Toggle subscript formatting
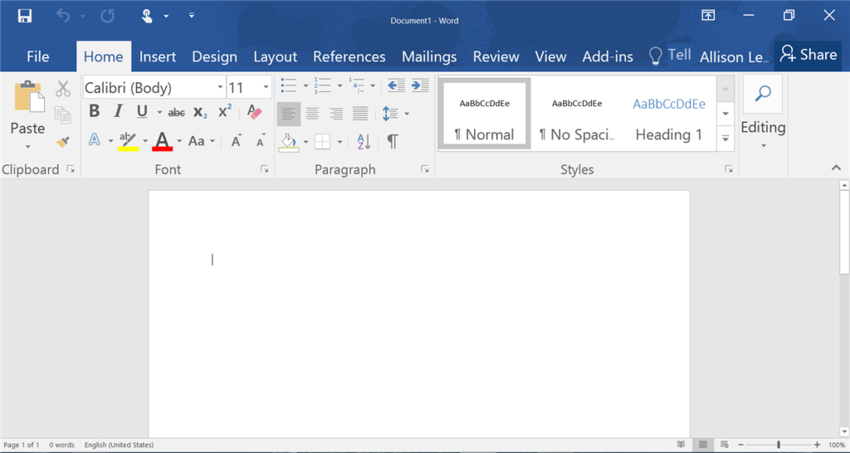The height and width of the screenshot is (453, 850). pos(200,112)
